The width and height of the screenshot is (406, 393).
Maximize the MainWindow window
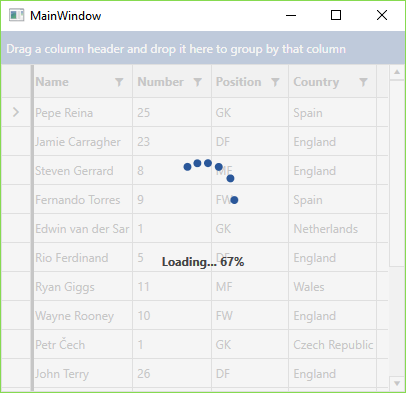(x=336, y=15)
